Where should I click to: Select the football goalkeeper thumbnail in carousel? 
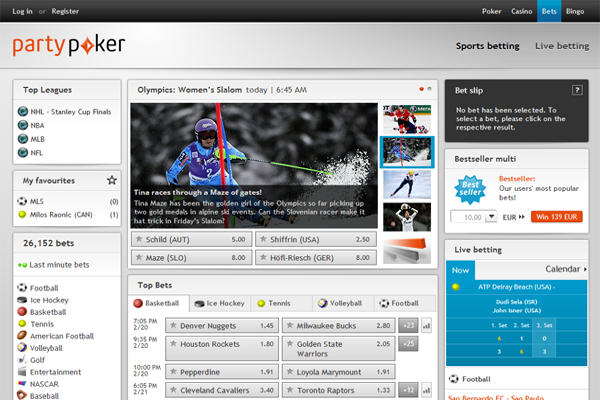[407, 217]
